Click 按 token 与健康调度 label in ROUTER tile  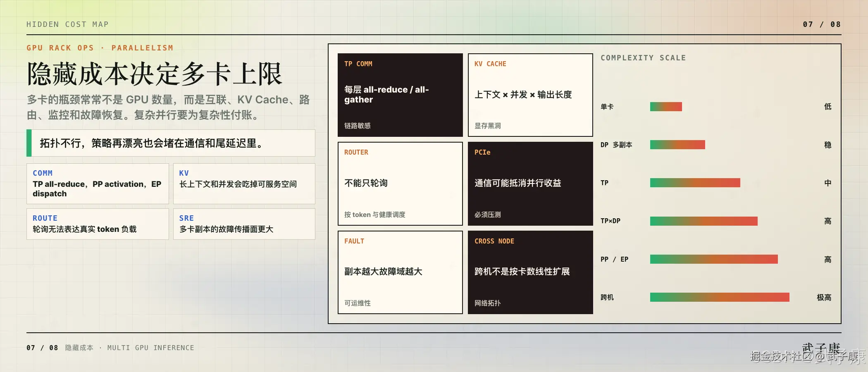[375, 215]
